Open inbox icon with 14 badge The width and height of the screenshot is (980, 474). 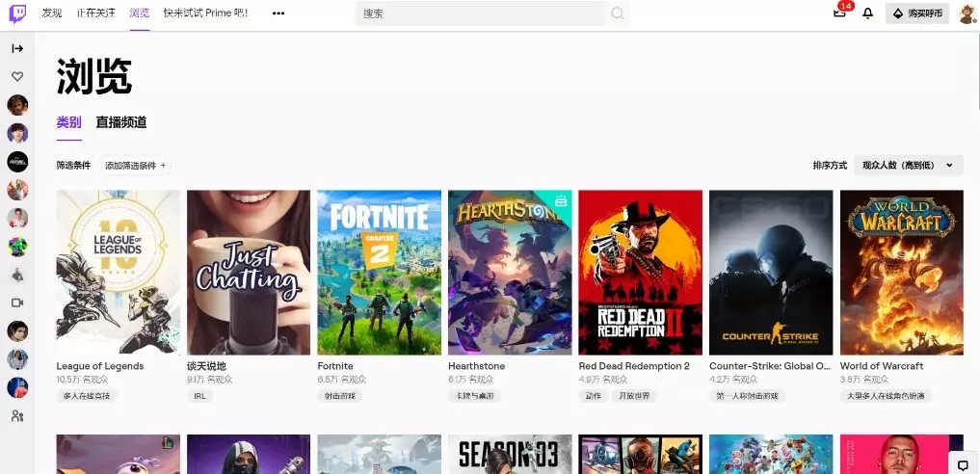click(x=840, y=13)
